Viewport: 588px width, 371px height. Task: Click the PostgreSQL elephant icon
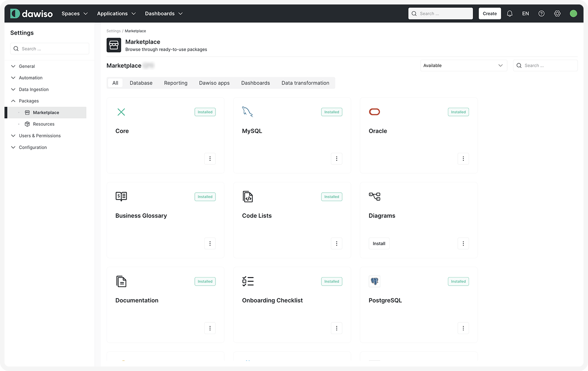tap(374, 282)
